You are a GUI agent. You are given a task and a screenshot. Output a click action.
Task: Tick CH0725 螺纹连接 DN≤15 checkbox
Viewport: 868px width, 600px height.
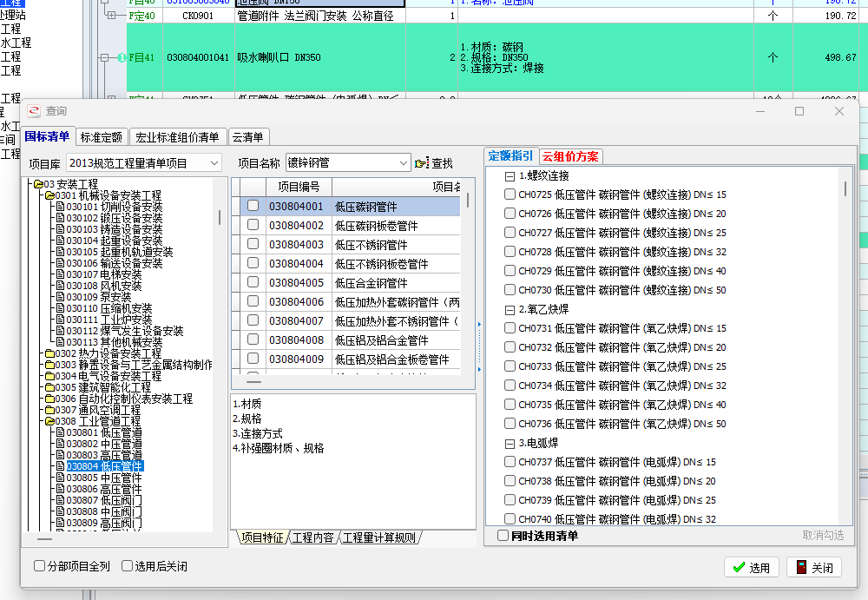click(x=510, y=194)
